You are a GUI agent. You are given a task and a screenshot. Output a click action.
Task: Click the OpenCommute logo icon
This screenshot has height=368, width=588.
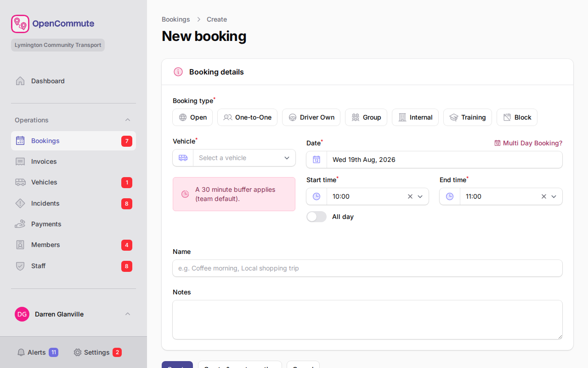[x=20, y=24]
